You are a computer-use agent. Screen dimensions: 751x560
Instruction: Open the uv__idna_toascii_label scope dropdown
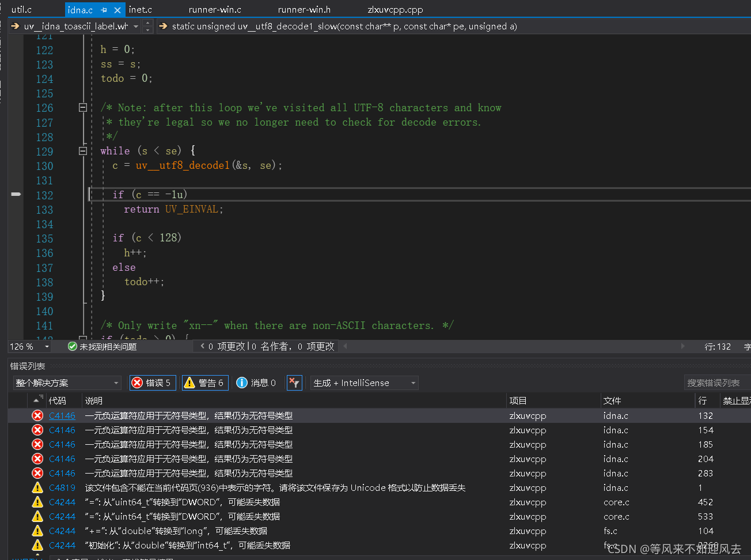(x=136, y=26)
